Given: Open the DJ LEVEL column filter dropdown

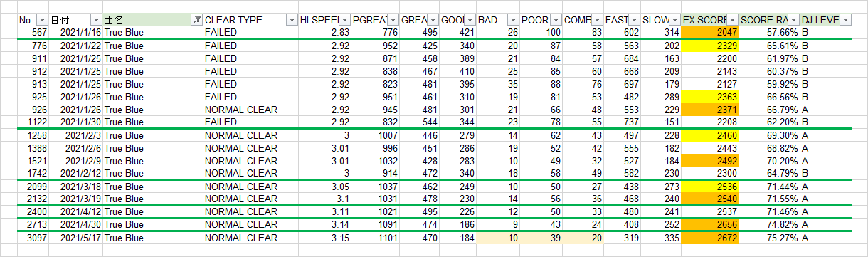Looking at the screenshot, I should coord(846,20).
